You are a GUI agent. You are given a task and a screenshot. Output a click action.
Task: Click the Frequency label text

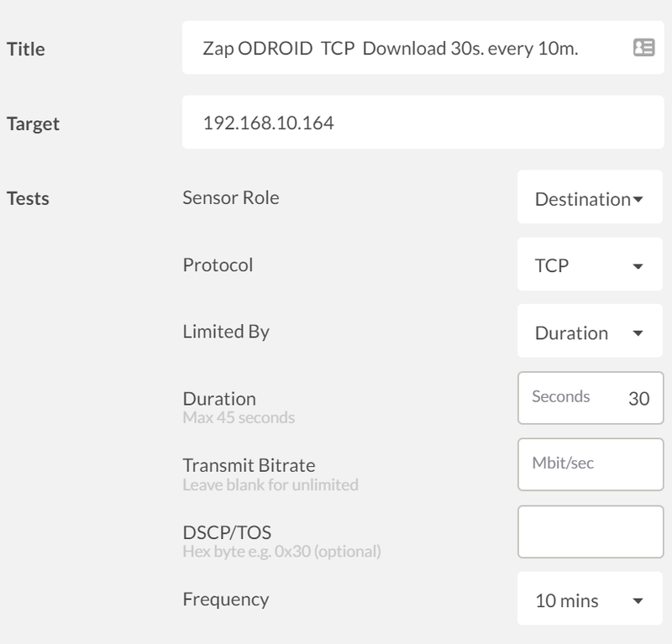click(x=226, y=599)
